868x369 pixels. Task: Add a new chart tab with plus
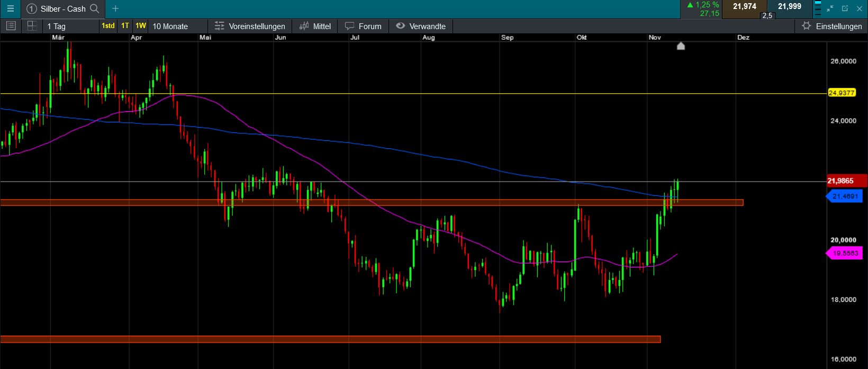115,8
